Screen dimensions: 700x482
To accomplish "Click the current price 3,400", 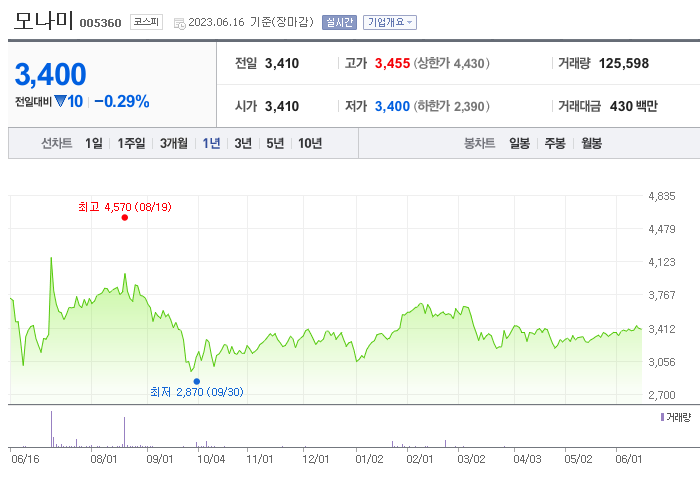I will click(x=50, y=74).
